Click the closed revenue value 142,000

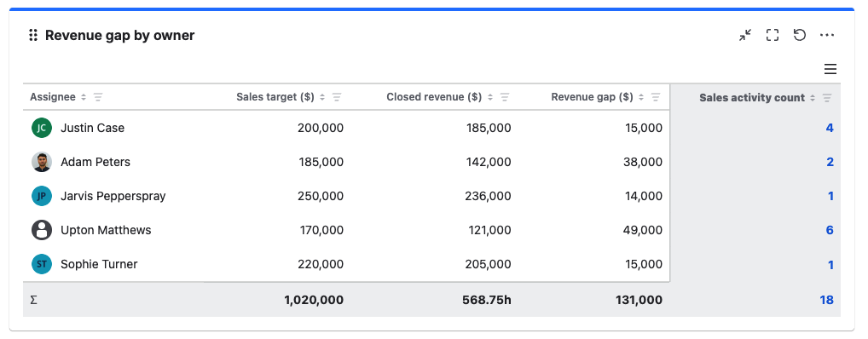click(x=489, y=162)
